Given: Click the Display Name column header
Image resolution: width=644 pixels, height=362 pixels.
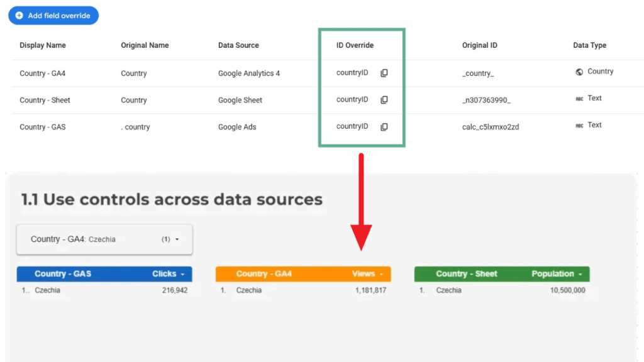Looking at the screenshot, I should click(x=43, y=45).
